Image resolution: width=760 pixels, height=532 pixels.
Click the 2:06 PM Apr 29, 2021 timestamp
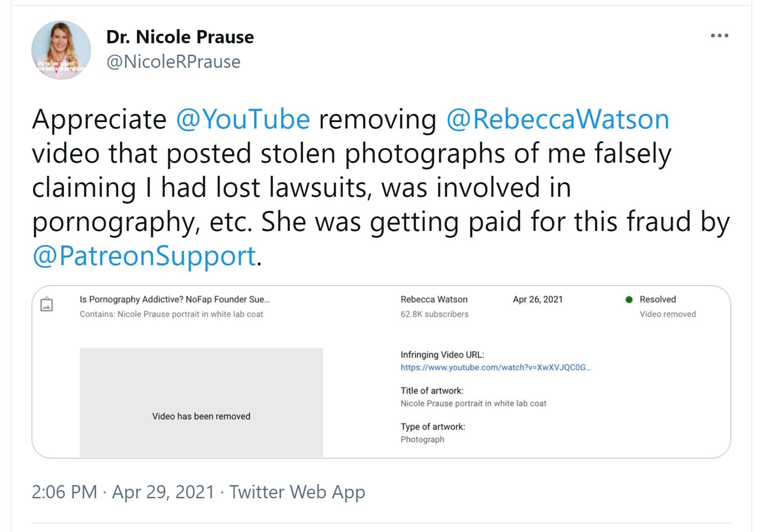123,492
